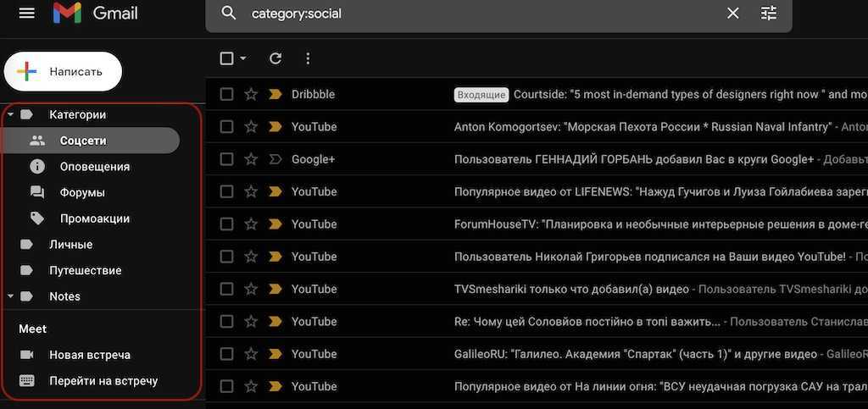
Task: Click the info icon beside Оповещения
Action: [37, 166]
